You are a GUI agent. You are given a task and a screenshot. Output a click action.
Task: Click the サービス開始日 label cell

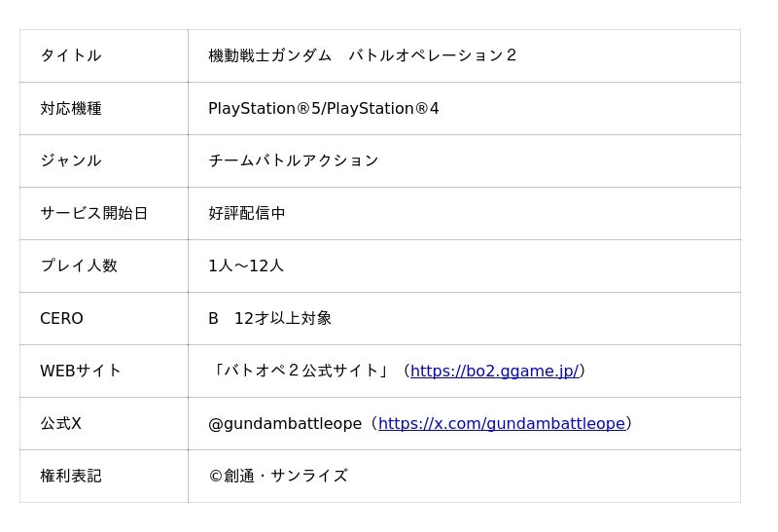click(93, 213)
